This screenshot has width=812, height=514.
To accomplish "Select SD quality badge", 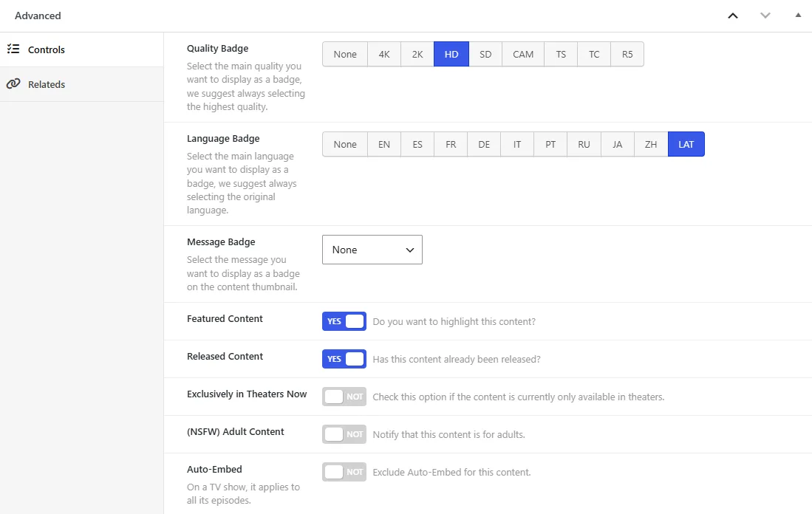I will (x=485, y=55).
